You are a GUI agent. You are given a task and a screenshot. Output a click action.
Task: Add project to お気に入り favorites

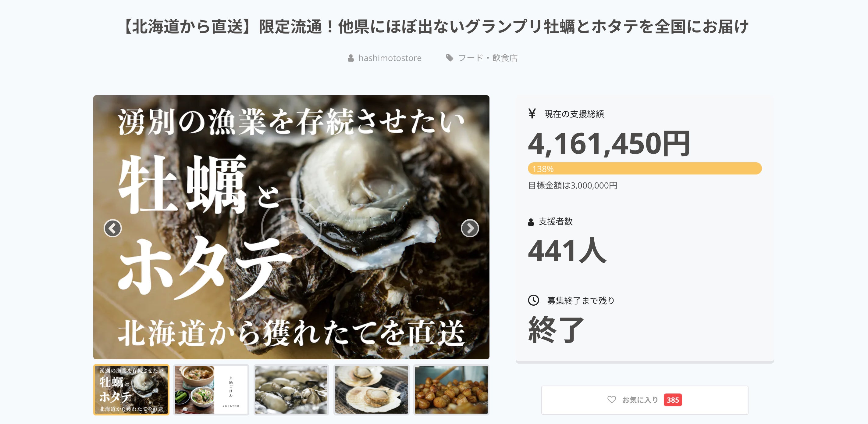(x=645, y=400)
